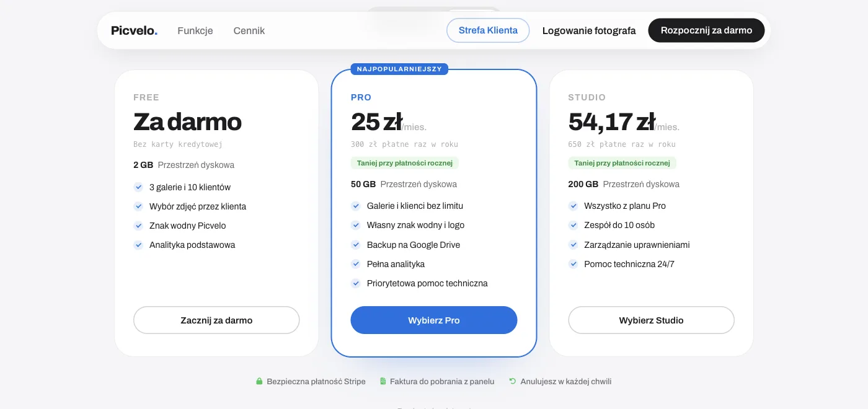Viewport: 868px width, 409px height.
Task: Click Zarządzanie uprawnieniami feature text
Action: point(637,245)
